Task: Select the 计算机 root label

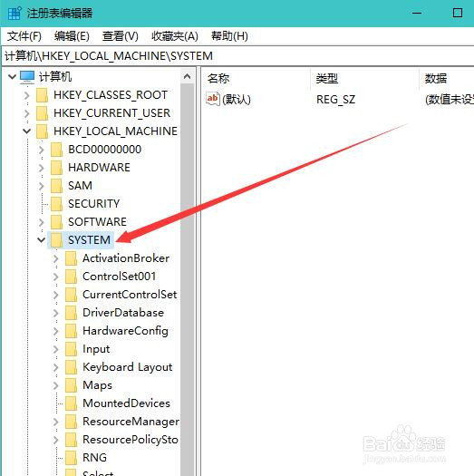Action: [55, 76]
